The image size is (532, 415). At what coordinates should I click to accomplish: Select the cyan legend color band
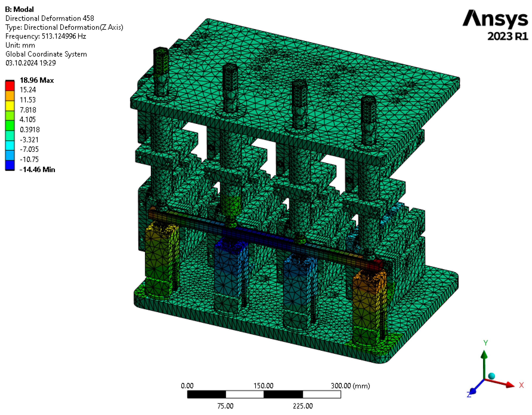10,145
